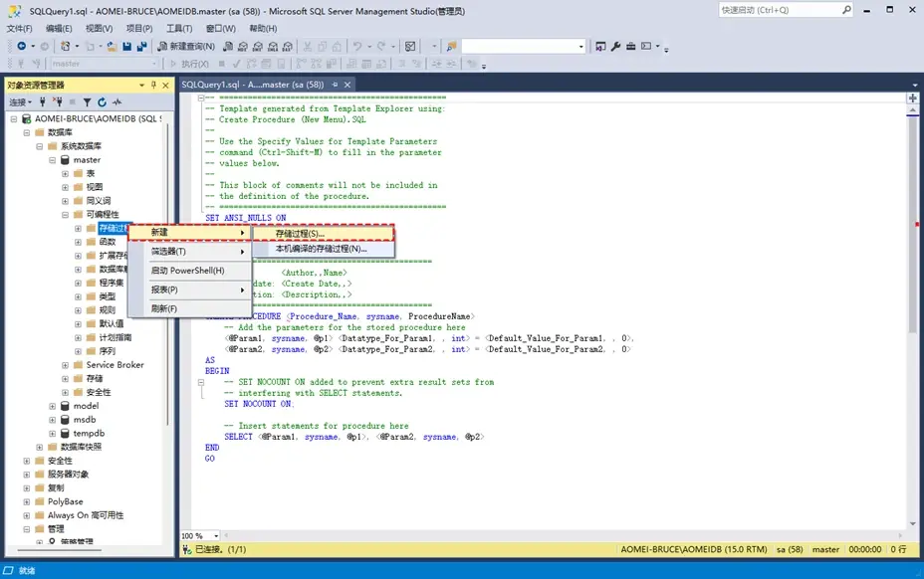The width and height of the screenshot is (924, 579).
Task: Click the Object Explorer activity monitor pulse icon
Action: tap(117, 101)
